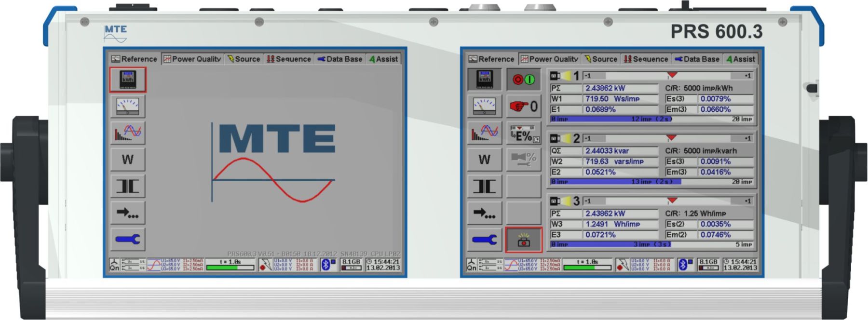Viewport: 868px width, 320px height.
Task: Toggle the red/green start-stop button
Action: 524,80
